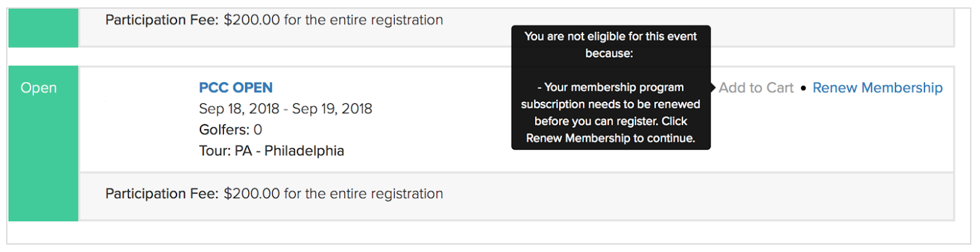Click the bullet separator before Renew Membership
This screenshot has height=252, width=980.
[803, 88]
